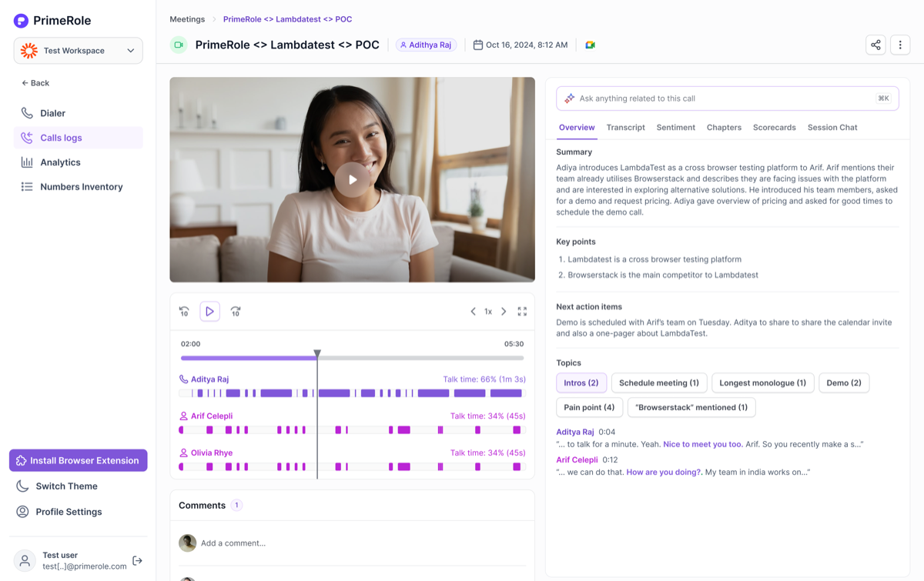Click the video thumbnail of the call
The width and height of the screenshot is (924, 581).
(352, 179)
